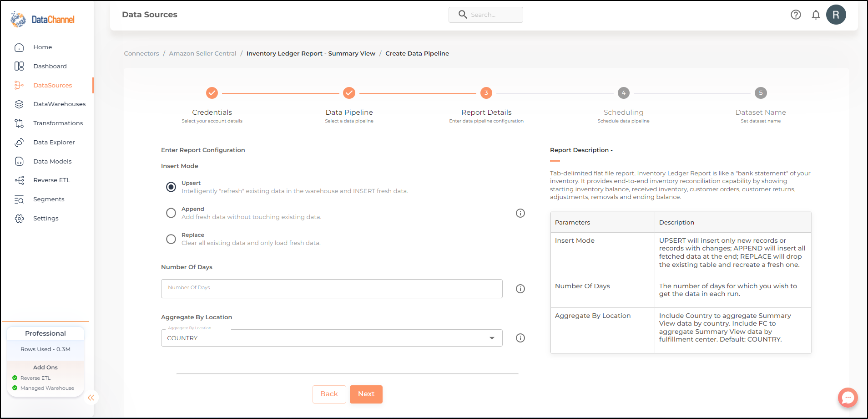Click the Aggregate By Location table cell
The image size is (868, 419).
(602, 330)
